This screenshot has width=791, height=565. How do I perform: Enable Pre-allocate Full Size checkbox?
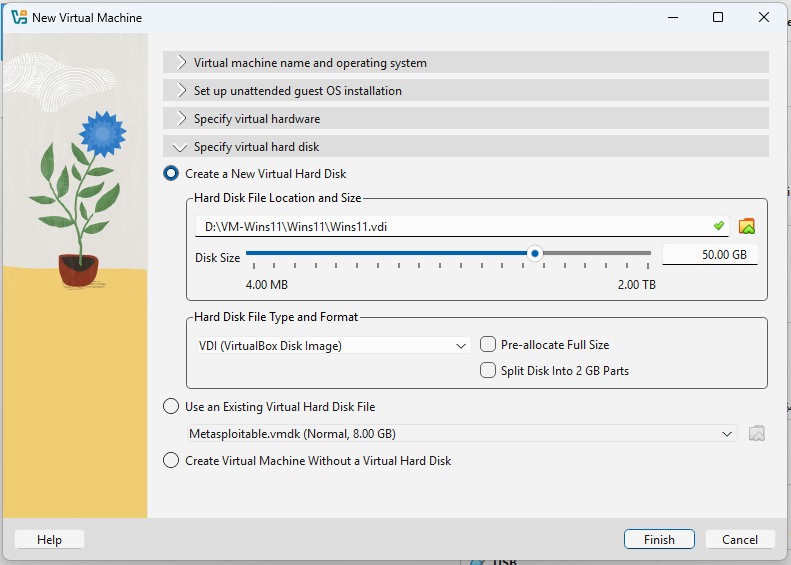[x=488, y=344]
